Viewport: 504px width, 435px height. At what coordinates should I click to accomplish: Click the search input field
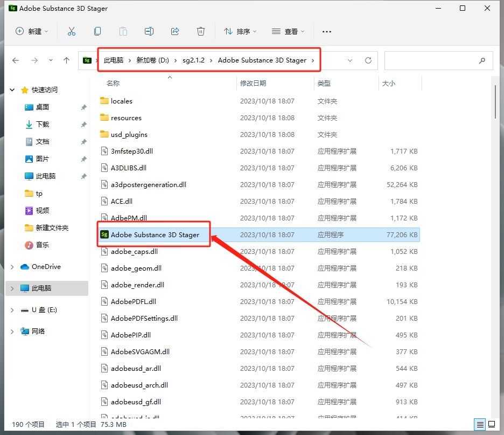438,60
